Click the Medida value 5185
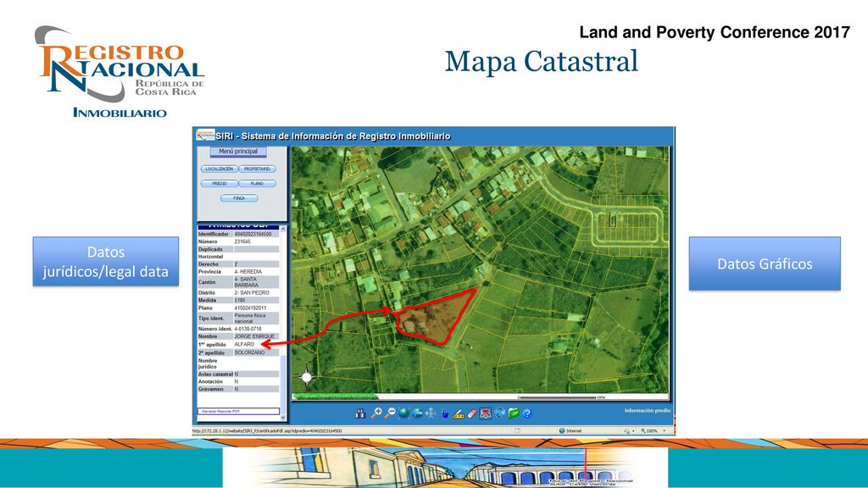 click(x=240, y=301)
